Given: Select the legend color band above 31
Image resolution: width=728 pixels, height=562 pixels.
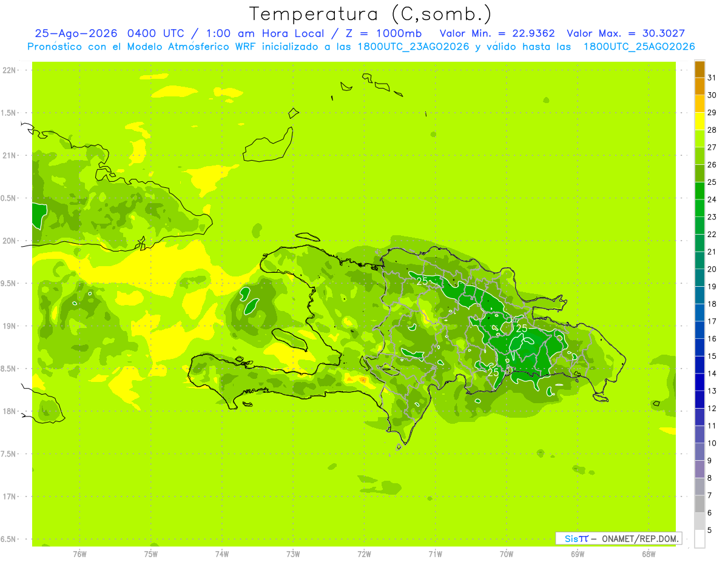Looking at the screenshot, I should pyautogui.click(x=699, y=69).
